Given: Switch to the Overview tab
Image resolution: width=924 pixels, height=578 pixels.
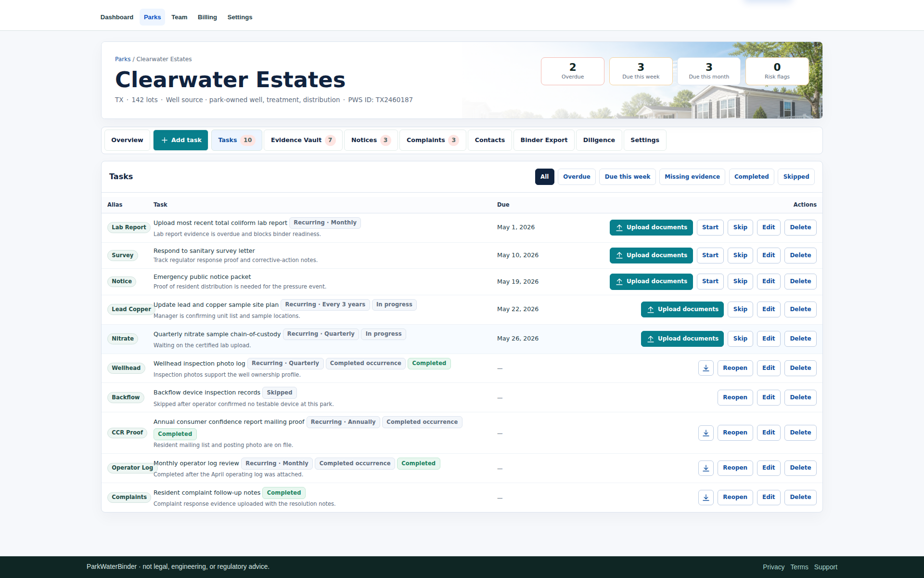Looking at the screenshot, I should pyautogui.click(x=127, y=140).
